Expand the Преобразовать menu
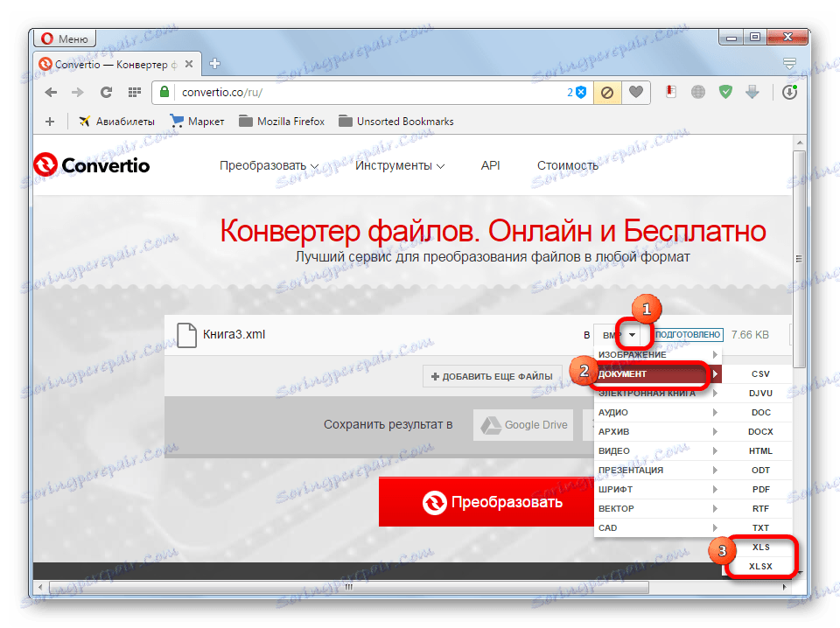840x628 pixels. click(269, 166)
